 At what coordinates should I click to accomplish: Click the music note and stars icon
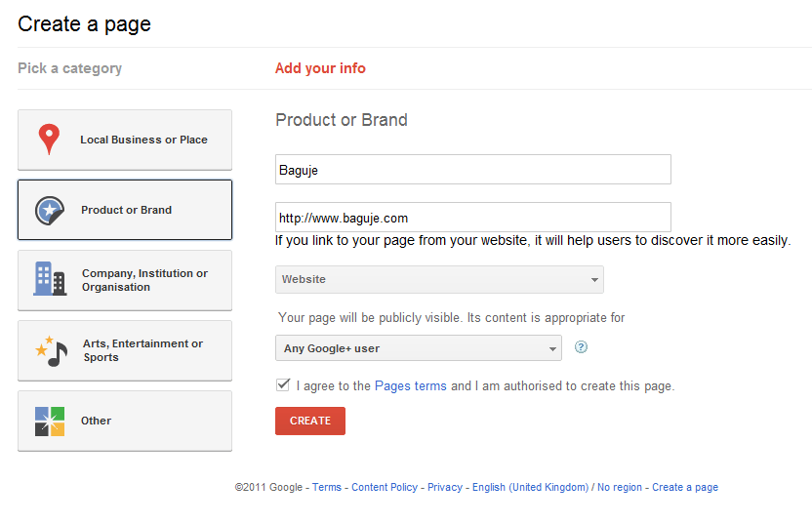pos(51,350)
